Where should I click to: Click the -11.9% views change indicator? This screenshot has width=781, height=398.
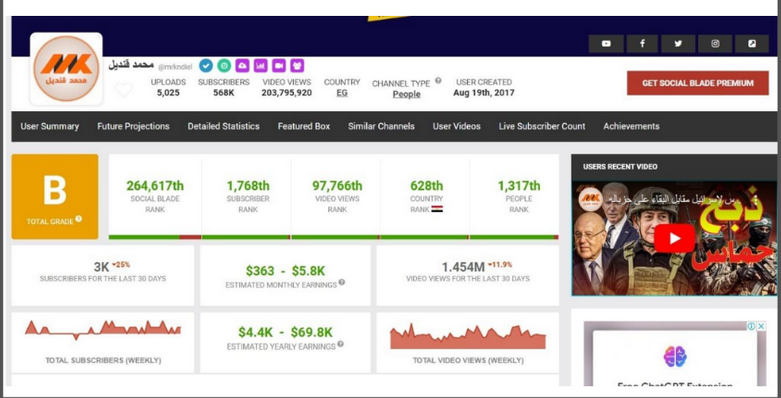click(x=500, y=265)
